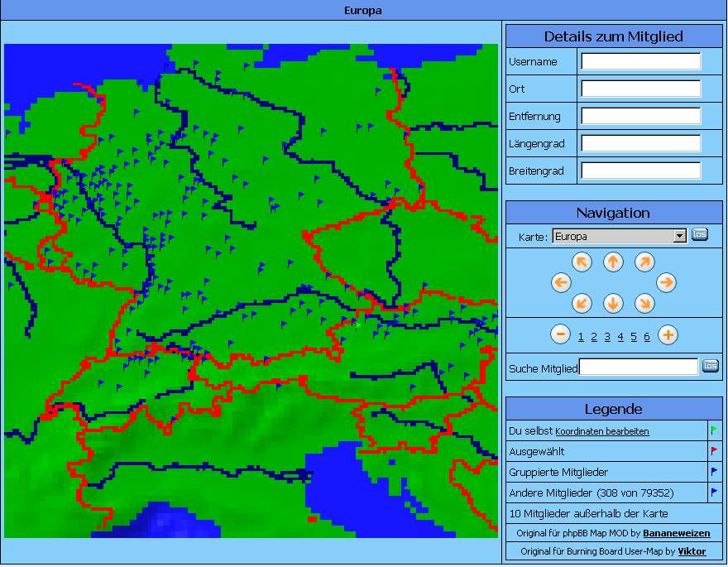Pan map north-east with up-right arrow
Screen dimensions: 728x567
(644, 262)
